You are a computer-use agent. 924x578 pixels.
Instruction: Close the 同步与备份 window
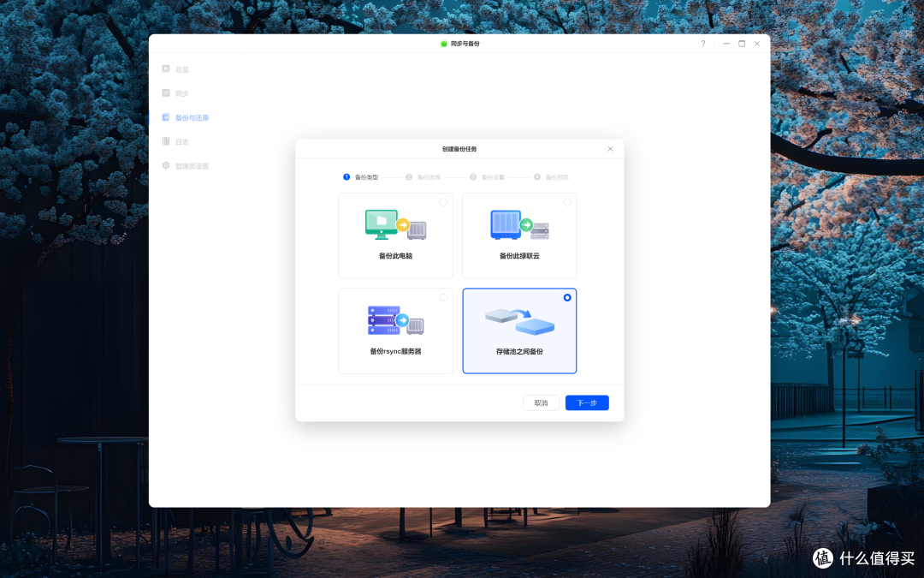pos(757,44)
